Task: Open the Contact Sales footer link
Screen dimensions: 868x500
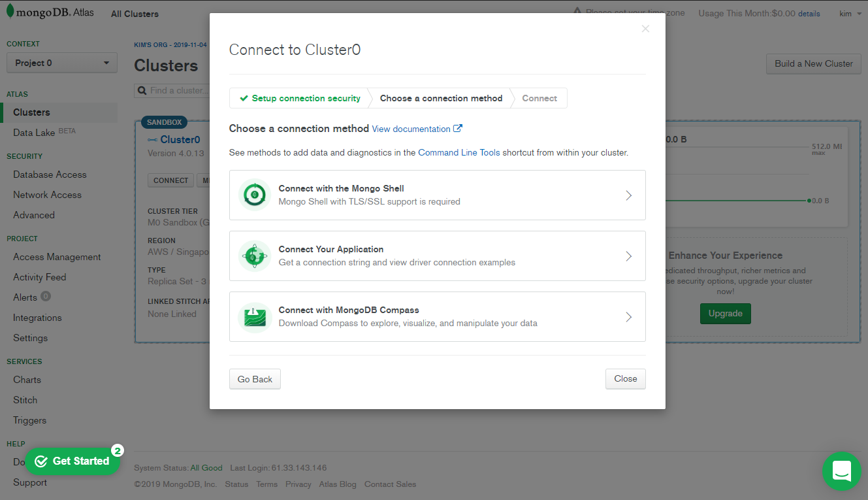Action: 390,484
